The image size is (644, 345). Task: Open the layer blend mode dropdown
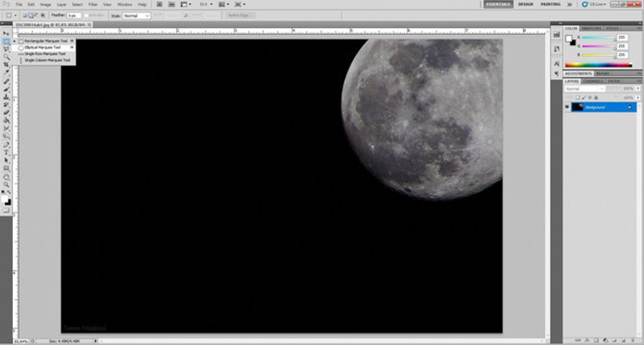pos(585,89)
